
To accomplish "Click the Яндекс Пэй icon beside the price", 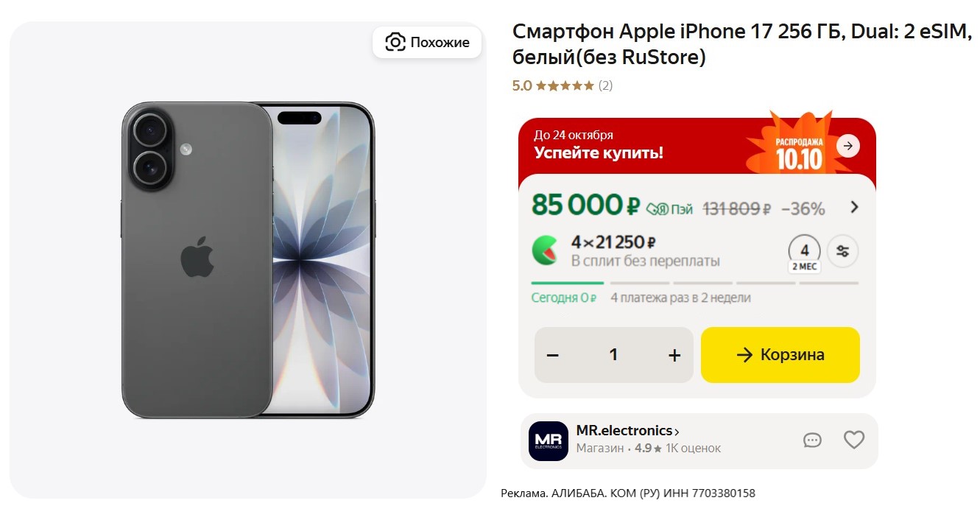I will point(669,209).
